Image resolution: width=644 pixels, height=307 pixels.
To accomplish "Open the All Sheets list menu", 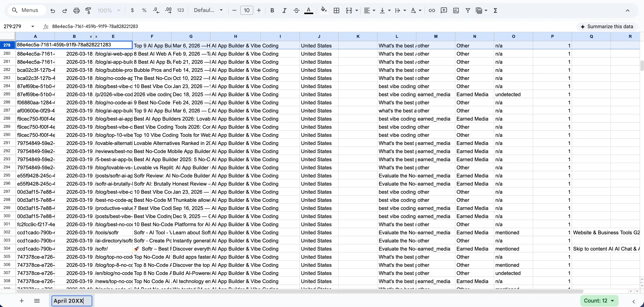I will 37,301.
